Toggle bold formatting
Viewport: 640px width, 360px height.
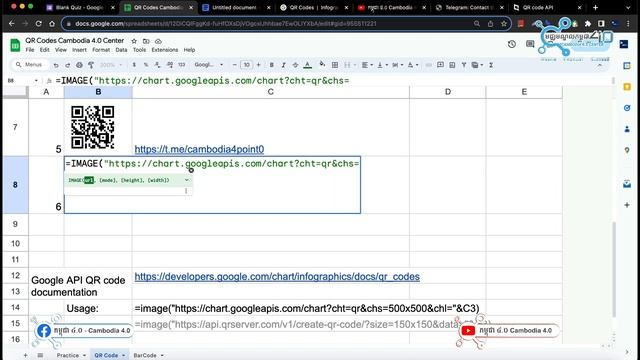271,65
